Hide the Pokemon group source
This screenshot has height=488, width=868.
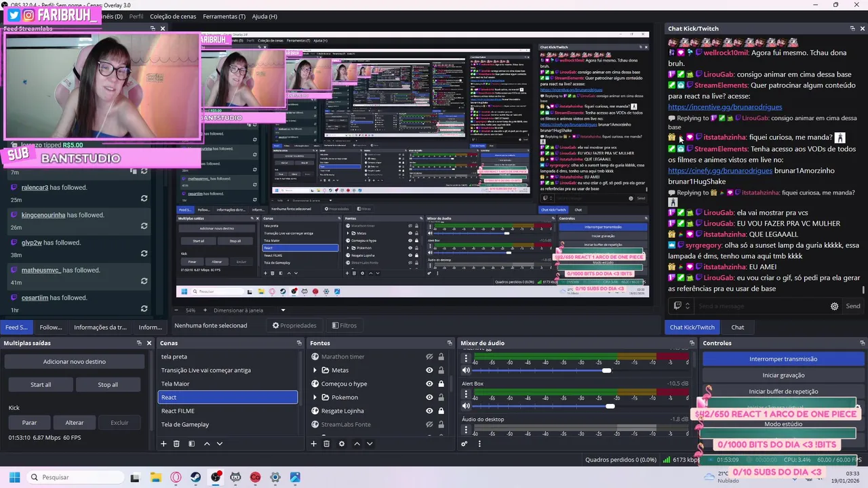coord(429,397)
